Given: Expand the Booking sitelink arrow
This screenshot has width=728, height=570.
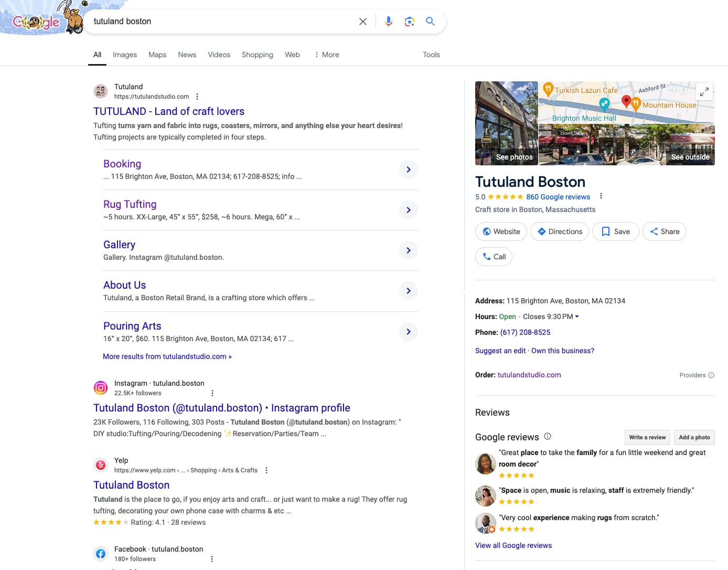Looking at the screenshot, I should [409, 170].
